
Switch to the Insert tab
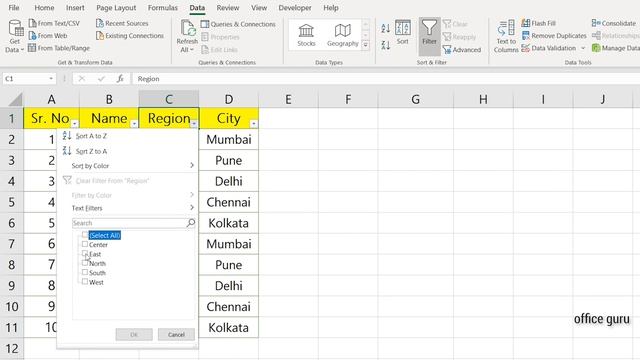pos(75,8)
